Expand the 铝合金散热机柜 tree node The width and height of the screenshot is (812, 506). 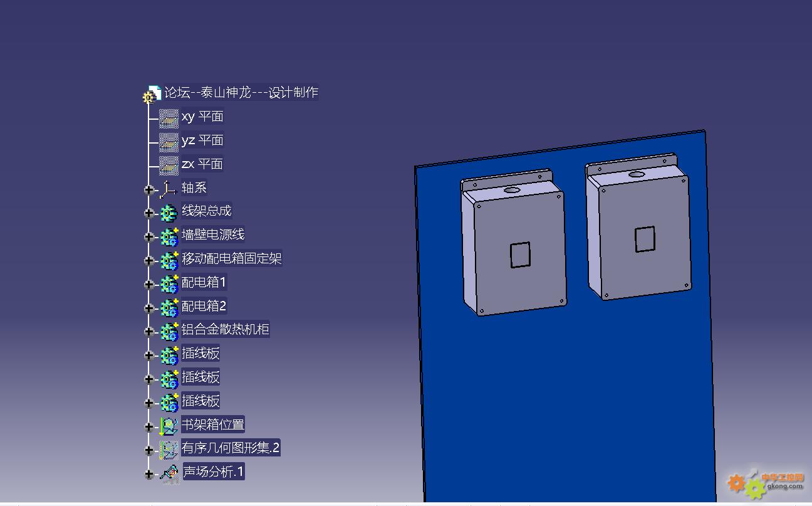tap(148, 332)
